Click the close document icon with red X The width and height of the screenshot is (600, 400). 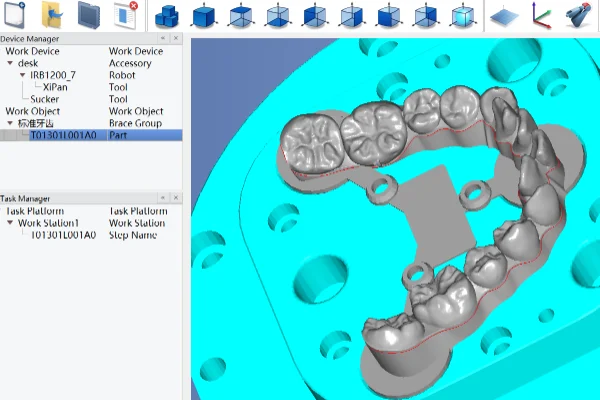click(x=126, y=15)
